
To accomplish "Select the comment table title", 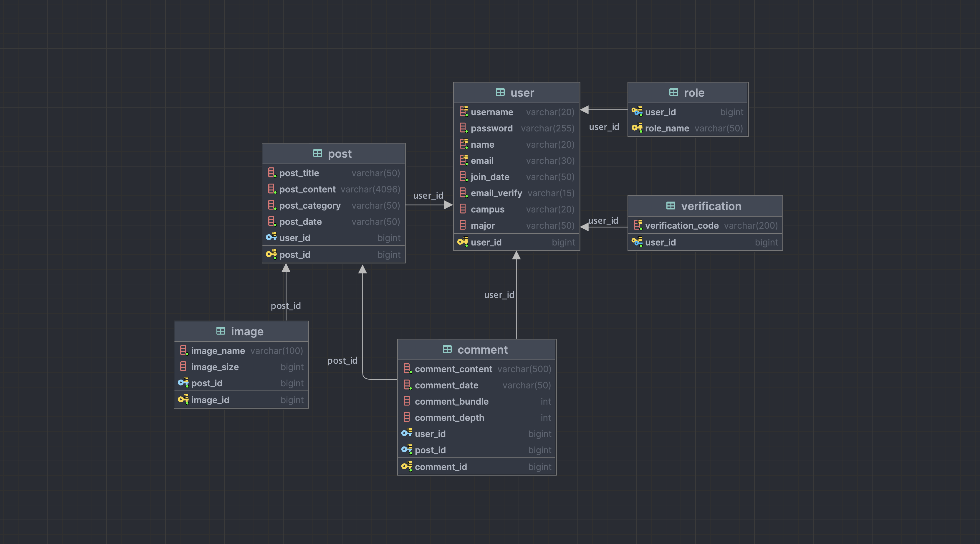I will 482,350.
